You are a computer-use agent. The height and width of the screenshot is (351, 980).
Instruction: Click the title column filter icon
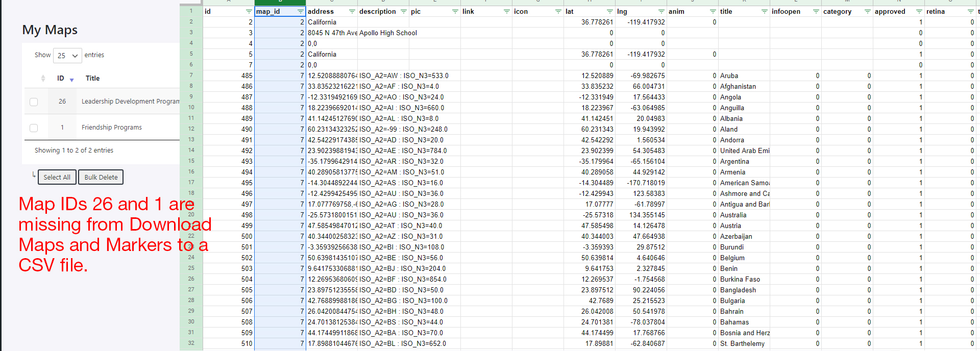pyautogui.click(x=764, y=12)
